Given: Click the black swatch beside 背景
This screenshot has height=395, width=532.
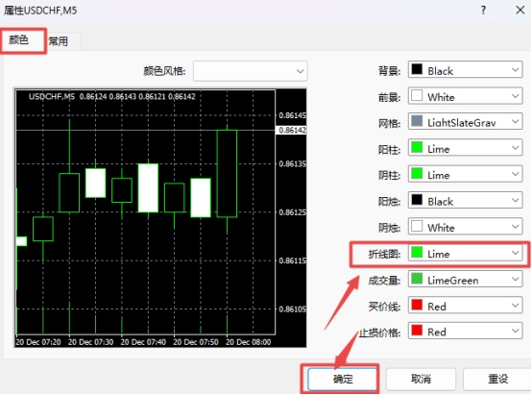Looking at the screenshot, I should click(x=417, y=69).
